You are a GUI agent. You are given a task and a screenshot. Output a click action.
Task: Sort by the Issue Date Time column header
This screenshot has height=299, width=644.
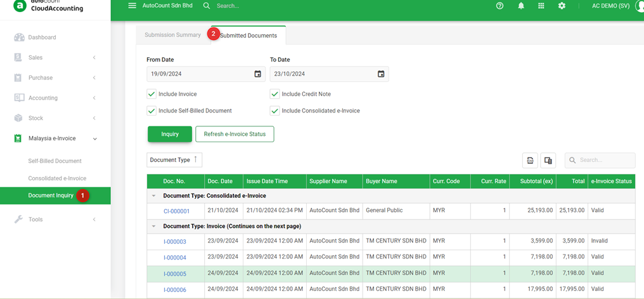coord(274,182)
